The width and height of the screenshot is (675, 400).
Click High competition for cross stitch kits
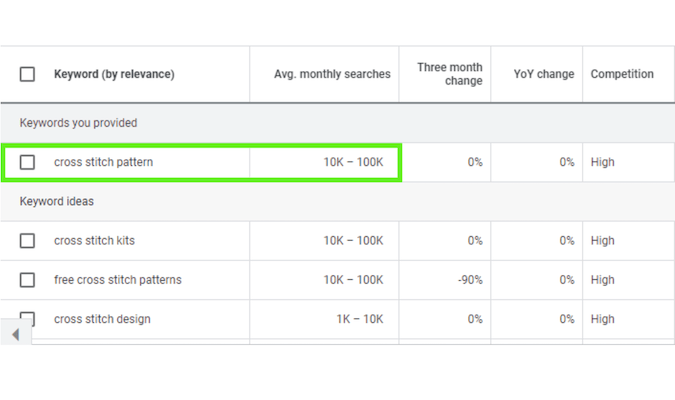[x=602, y=241]
